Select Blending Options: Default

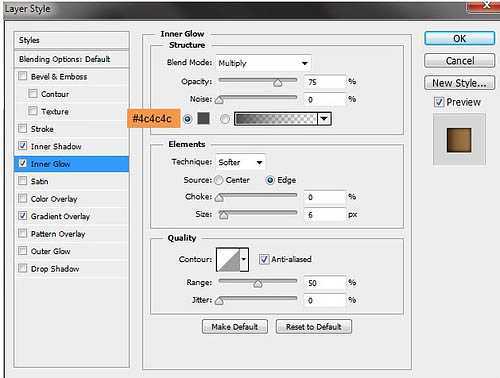72,59
